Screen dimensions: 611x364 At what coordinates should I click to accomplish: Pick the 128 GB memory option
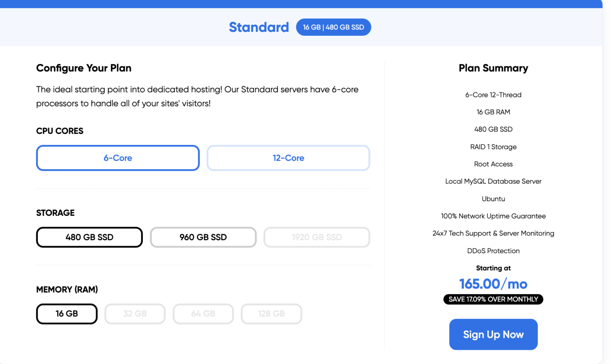[x=271, y=314]
